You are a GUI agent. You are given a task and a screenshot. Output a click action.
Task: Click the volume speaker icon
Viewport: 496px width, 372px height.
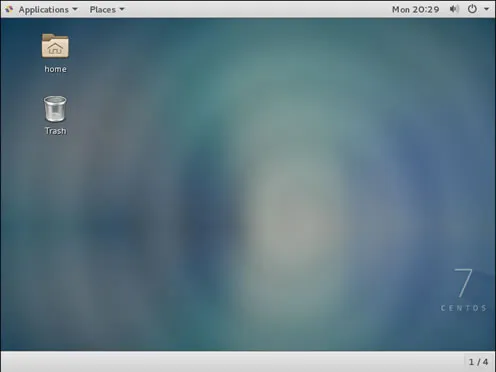454,9
